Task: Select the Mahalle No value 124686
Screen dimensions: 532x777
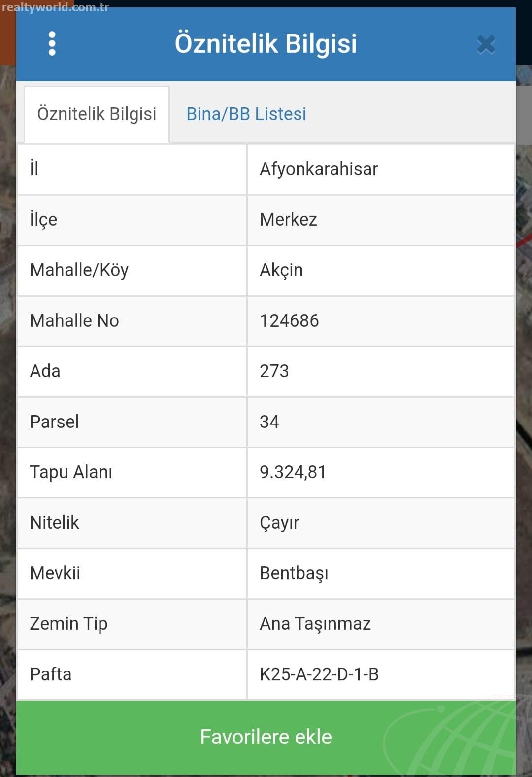Action: tap(289, 321)
